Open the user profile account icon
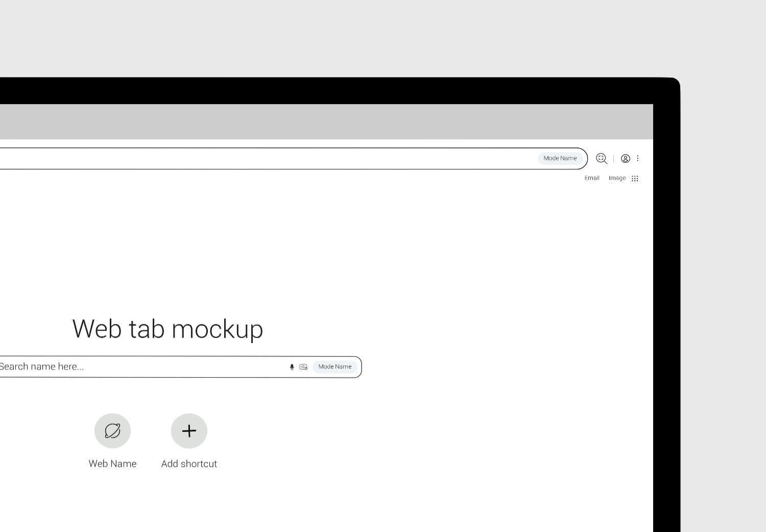The image size is (766, 532). 625,158
